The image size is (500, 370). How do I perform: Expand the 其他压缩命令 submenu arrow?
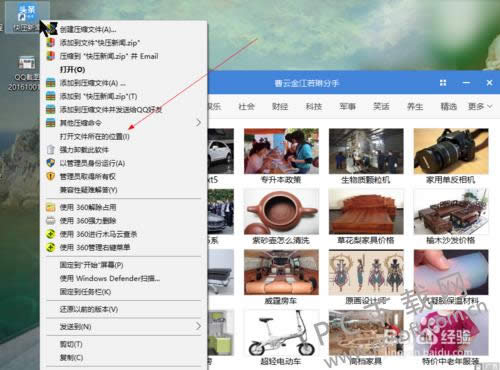click(198, 123)
